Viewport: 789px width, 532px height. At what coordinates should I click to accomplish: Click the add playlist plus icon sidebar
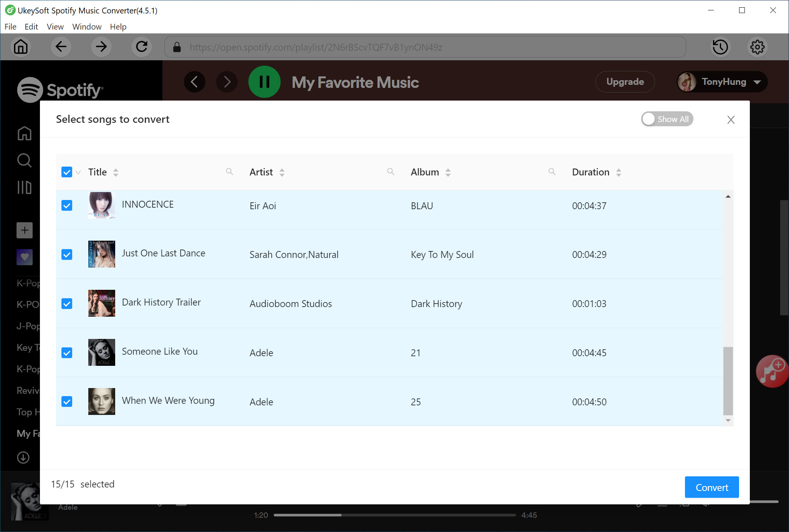coord(24,230)
